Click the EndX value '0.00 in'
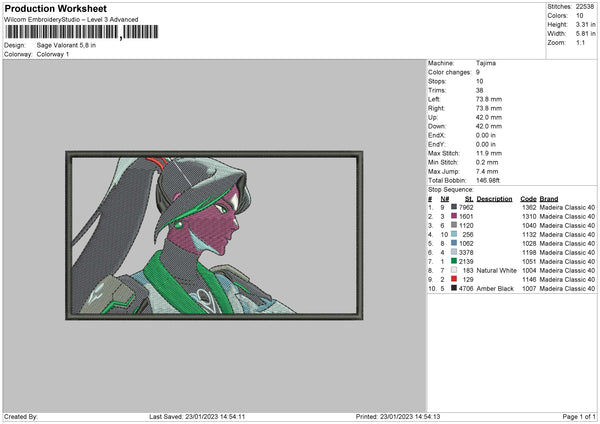Viewport: 600px width, 424px height. pos(486,135)
